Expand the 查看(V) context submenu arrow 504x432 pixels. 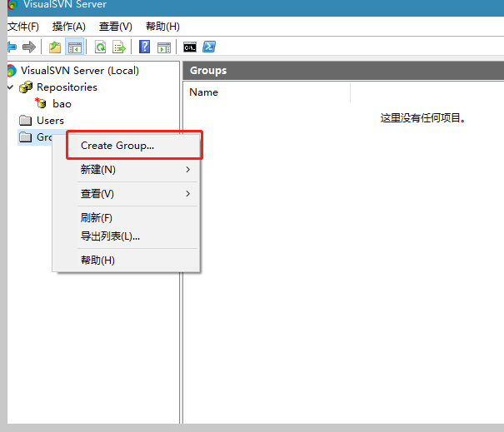(188, 193)
